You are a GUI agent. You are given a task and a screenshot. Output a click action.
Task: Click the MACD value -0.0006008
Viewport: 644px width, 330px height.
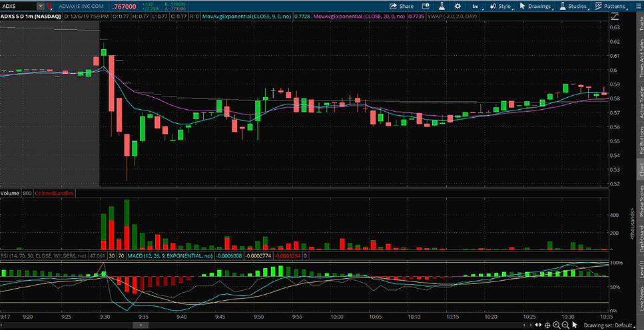pos(228,255)
